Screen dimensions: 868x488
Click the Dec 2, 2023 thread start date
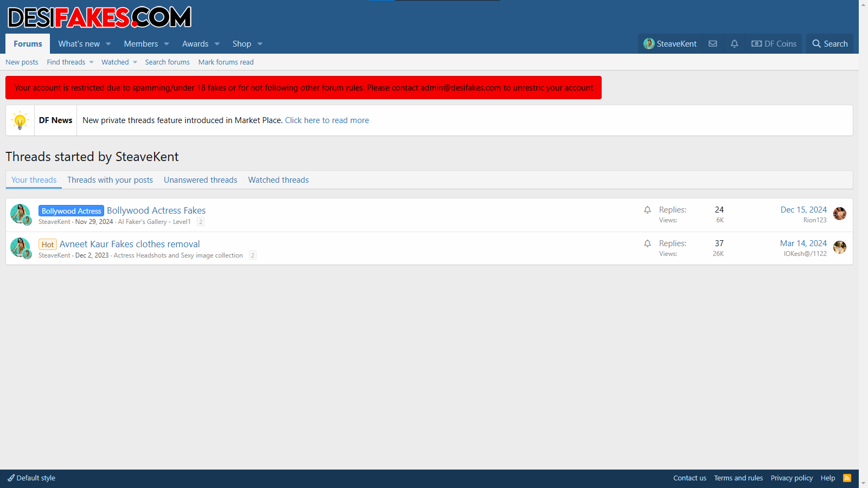click(92, 255)
